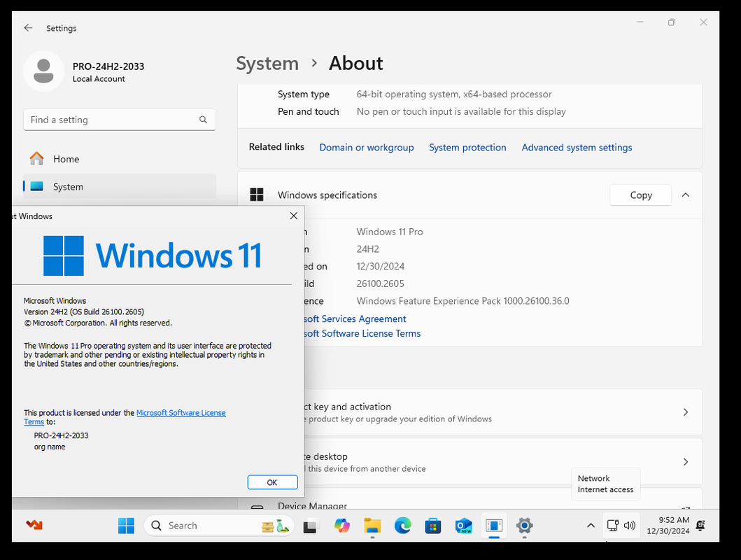Collapse the Windows specifications section
This screenshot has height=560, width=741.
click(685, 195)
